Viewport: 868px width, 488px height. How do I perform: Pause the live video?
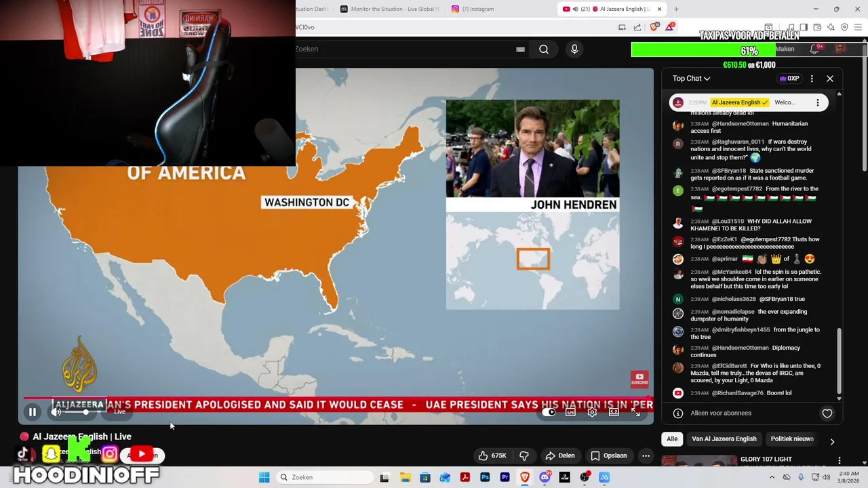pyautogui.click(x=32, y=412)
